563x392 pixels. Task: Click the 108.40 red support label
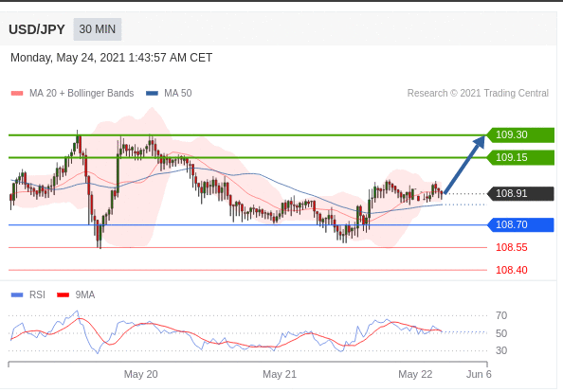pyautogui.click(x=511, y=270)
